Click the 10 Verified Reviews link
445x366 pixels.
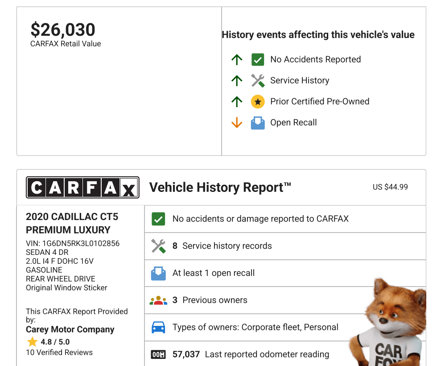pyautogui.click(x=59, y=352)
